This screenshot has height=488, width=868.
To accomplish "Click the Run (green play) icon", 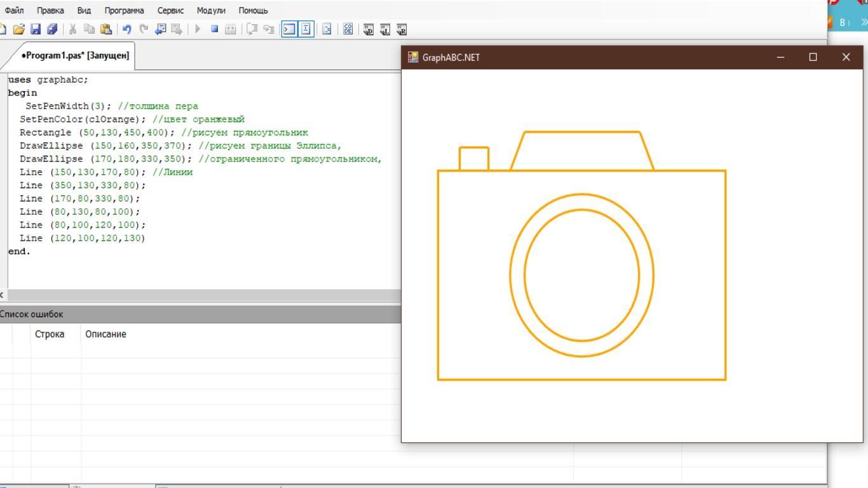I will coord(198,29).
